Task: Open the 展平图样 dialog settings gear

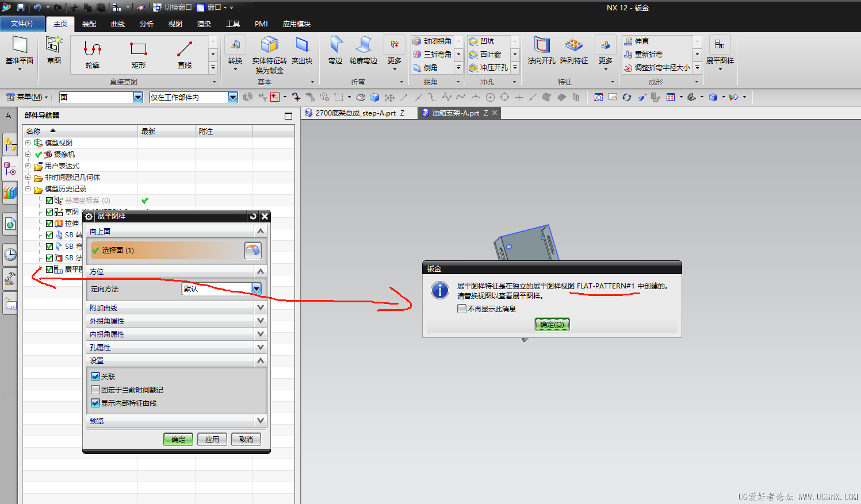Action: coord(89,216)
